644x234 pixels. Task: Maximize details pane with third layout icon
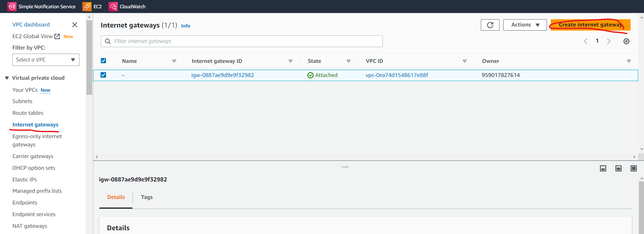click(x=634, y=168)
